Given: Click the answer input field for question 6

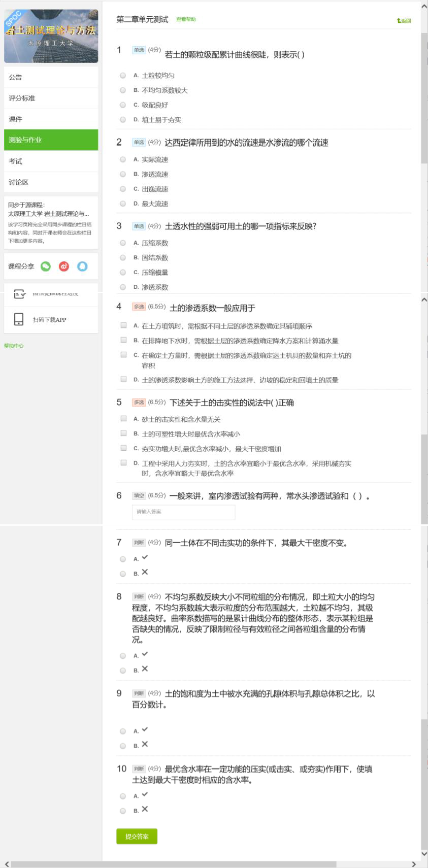Looking at the screenshot, I should pos(183,512).
